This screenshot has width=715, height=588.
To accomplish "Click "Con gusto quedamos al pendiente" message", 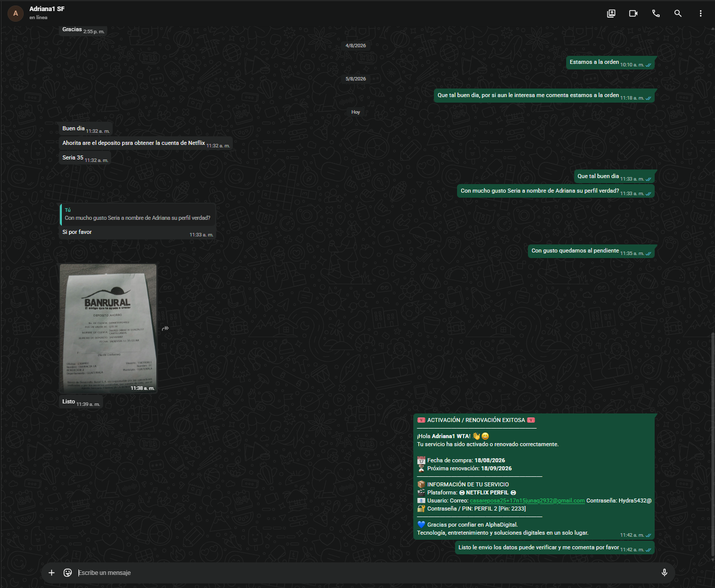I will (x=591, y=251).
